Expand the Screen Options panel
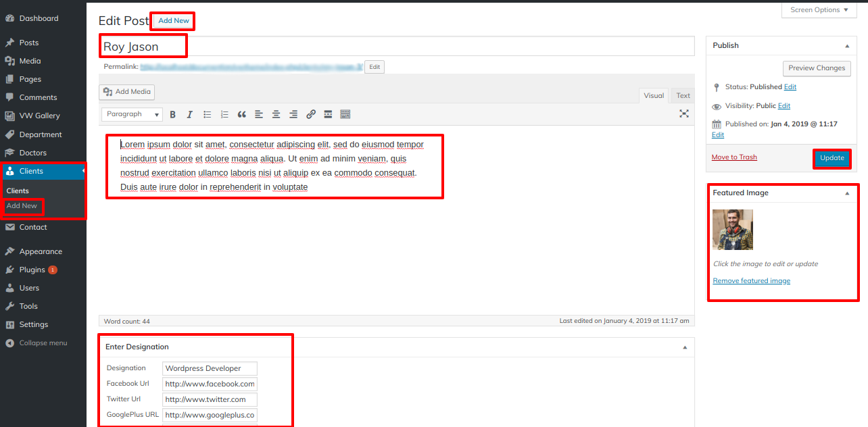This screenshot has width=868, height=427. pyautogui.click(x=819, y=10)
